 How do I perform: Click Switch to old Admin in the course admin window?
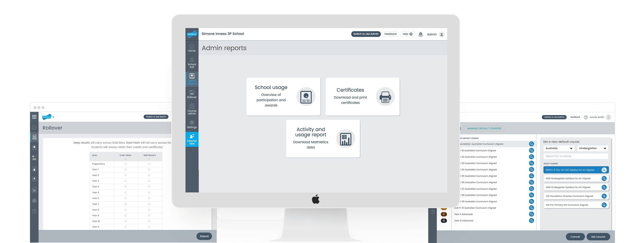point(554,117)
